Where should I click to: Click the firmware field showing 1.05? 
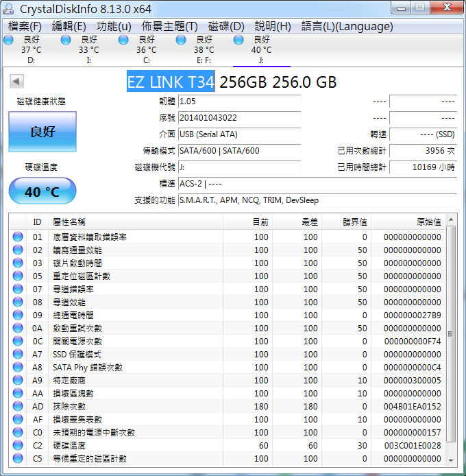coord(239,102)
